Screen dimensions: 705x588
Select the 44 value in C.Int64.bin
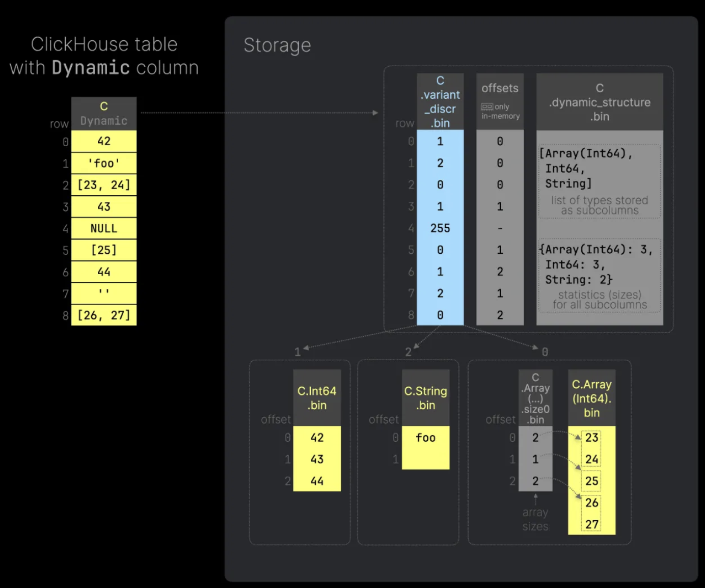coord(317,481)
